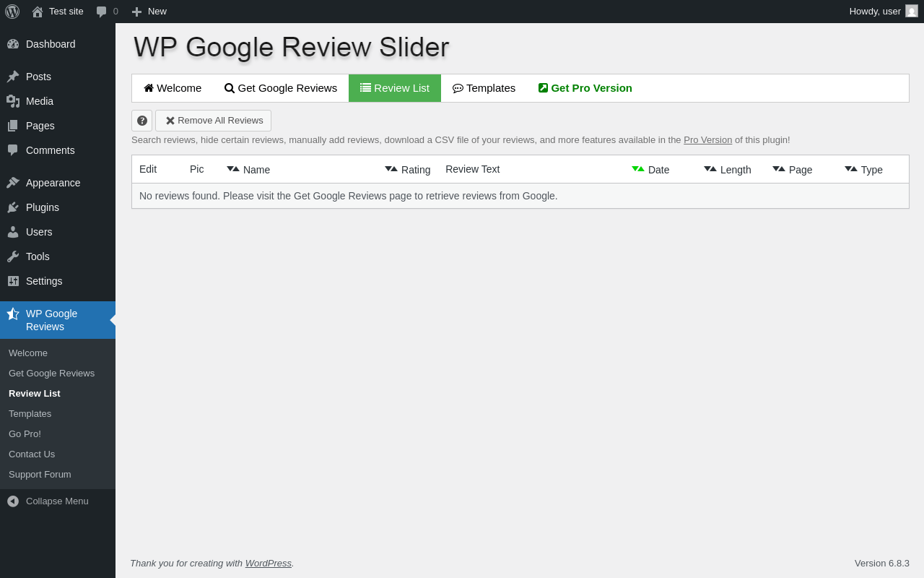The height and width of the screenshot is (578, 924).
Task: Sort reviews by the Name column
Action: click(248, 169)
